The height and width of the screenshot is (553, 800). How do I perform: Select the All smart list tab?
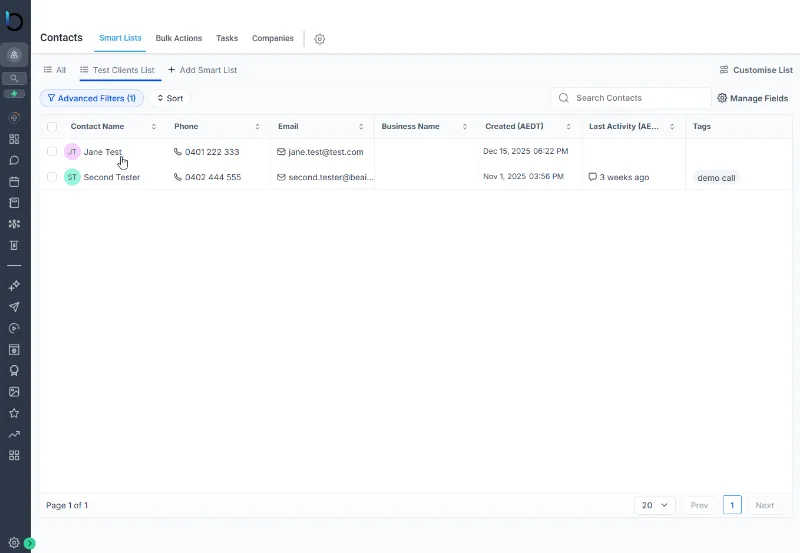(55, 70)
